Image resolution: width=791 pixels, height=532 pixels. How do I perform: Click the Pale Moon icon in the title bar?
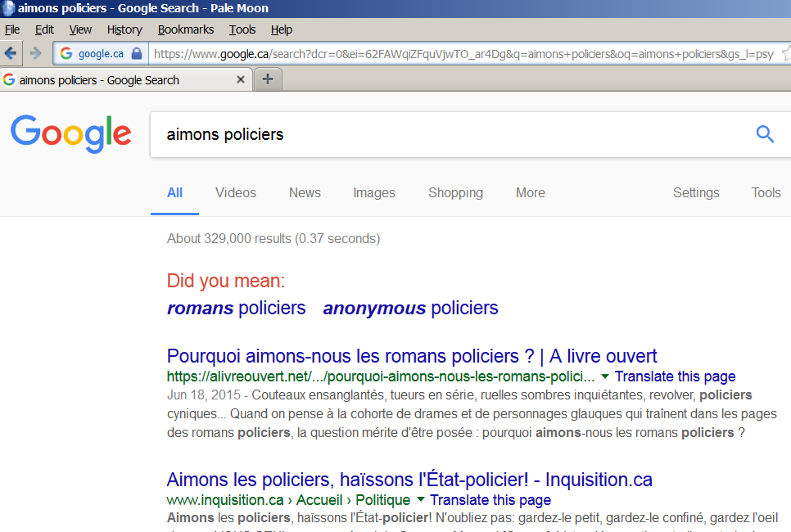[x=8, y=8]
